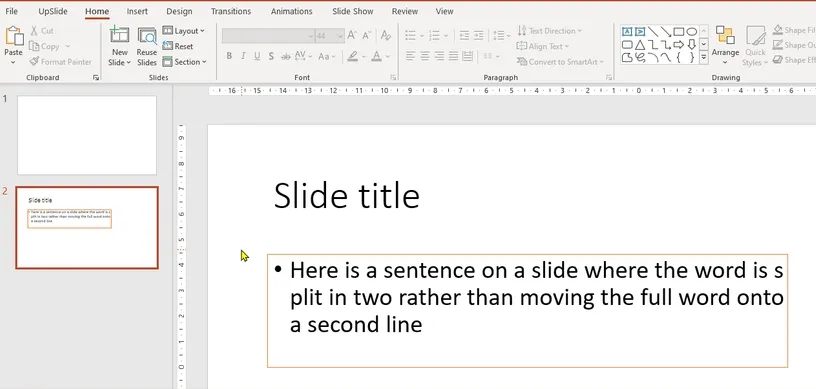Select the blank slide 1 thumbnail
Screen dimensions: 816x389
tap(87, 135)
